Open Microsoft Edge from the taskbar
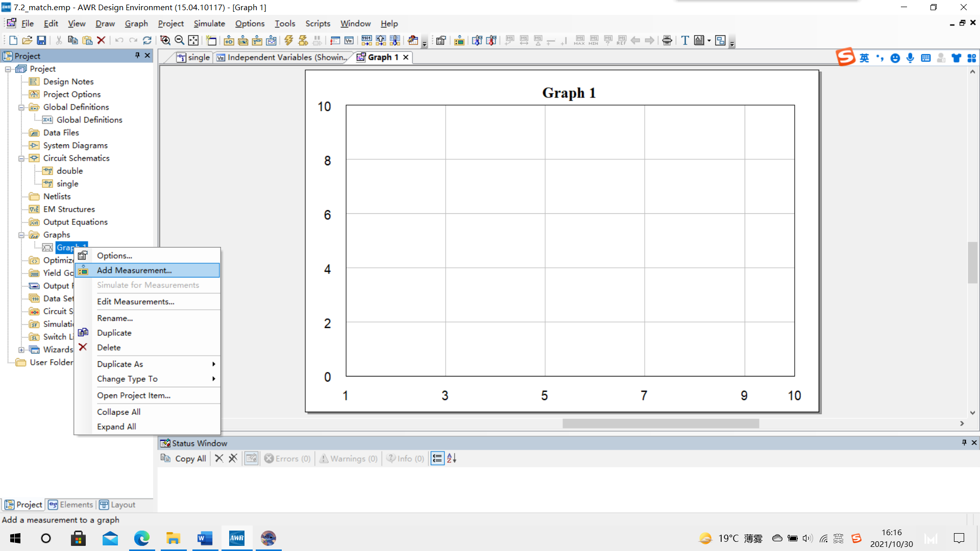 (x=141, y=538)
